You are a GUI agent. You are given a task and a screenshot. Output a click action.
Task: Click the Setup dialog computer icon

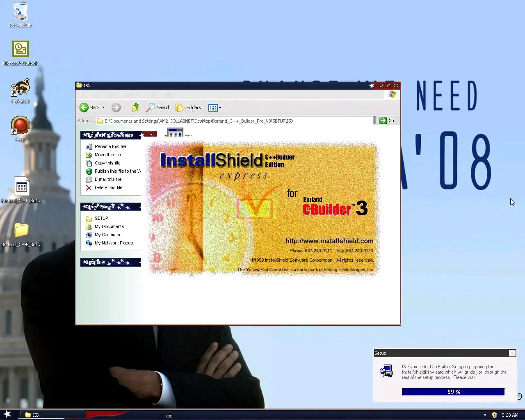(x=386, y=371)
